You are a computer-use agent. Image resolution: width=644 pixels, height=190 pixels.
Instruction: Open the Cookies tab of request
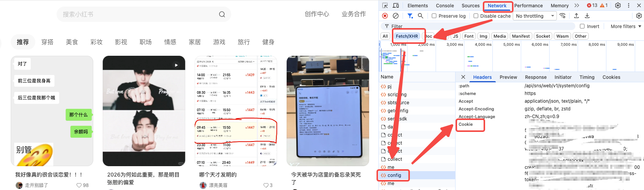click(x=611, y=77)
